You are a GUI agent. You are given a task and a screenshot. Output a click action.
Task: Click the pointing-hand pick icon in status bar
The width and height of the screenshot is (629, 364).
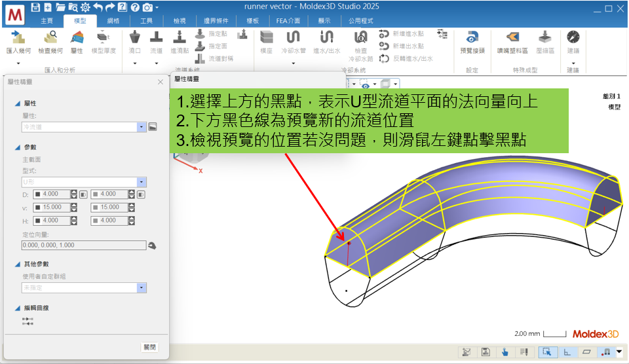[x=505, y=352]
